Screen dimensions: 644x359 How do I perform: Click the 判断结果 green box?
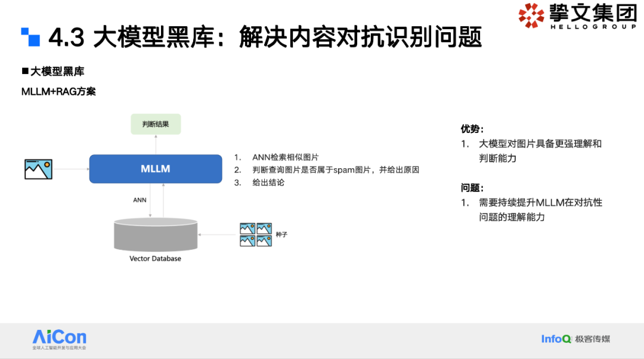pos(156,124)
